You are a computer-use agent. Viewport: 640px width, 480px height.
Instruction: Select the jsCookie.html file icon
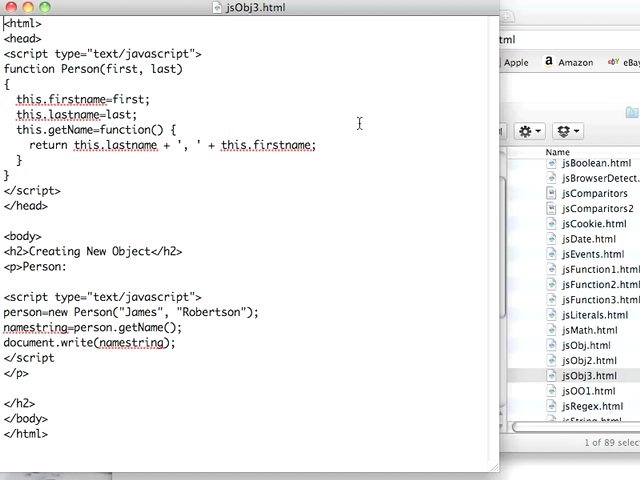click(551, 224)
